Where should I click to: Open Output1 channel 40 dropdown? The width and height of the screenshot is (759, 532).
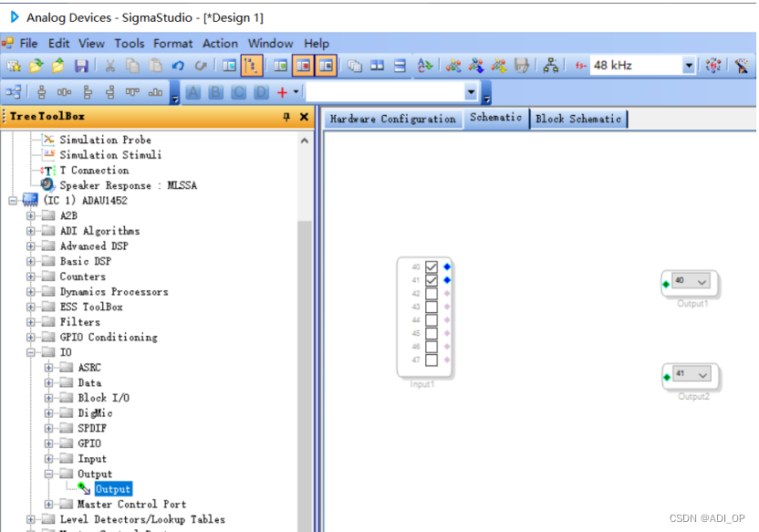[702, 281]
